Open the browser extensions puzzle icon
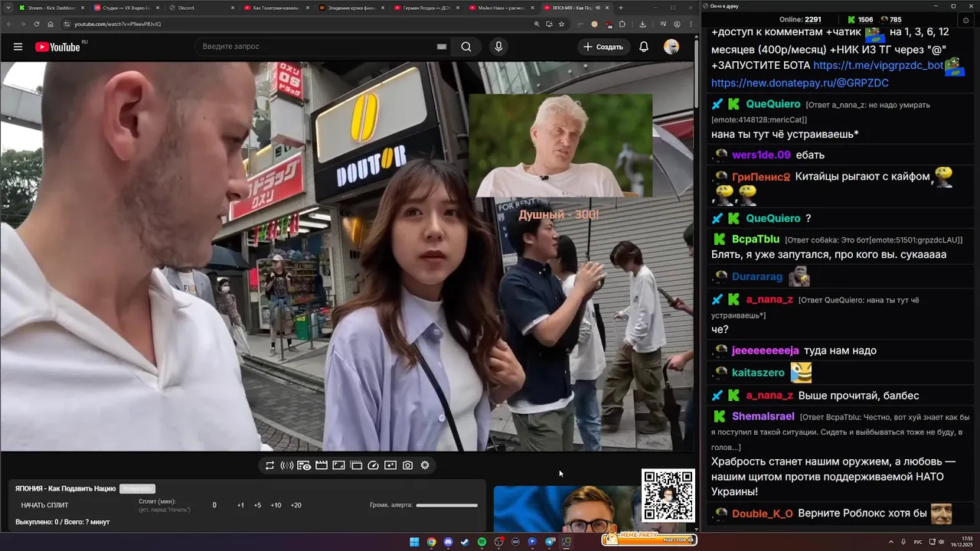The image size is (980, 551). click(x=622, y=24)
